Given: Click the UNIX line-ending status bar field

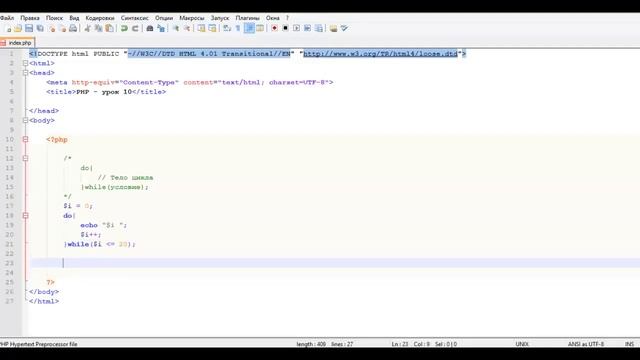Looking at the screenshot, I should pos(522,344).
